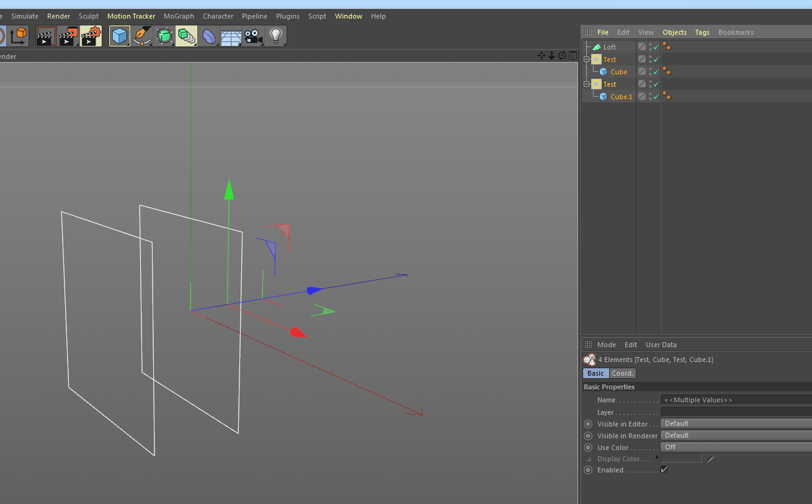Select the Cube.1 object name

click(x=621, y=97)
